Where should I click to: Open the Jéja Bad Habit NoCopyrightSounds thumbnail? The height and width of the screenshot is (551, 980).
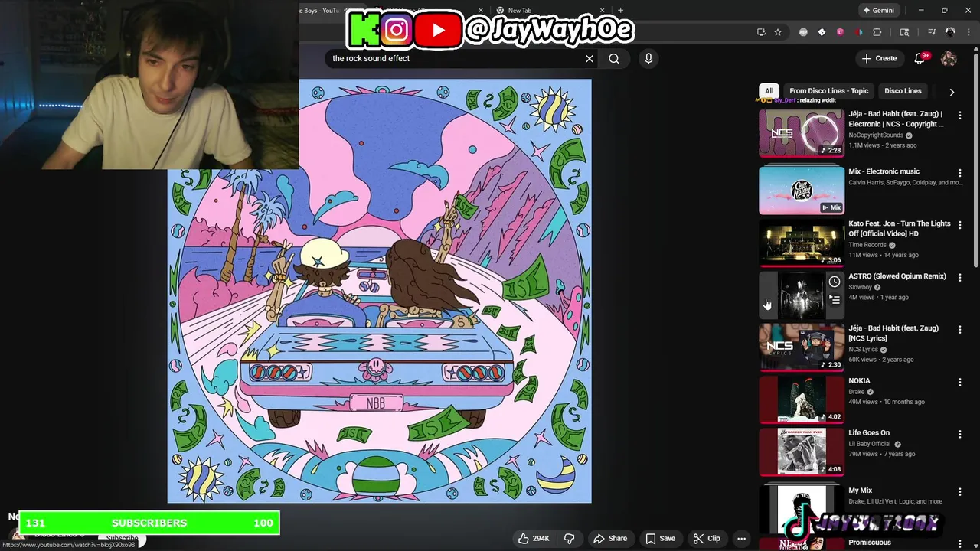pyautogui.click(x=802, y=133)
